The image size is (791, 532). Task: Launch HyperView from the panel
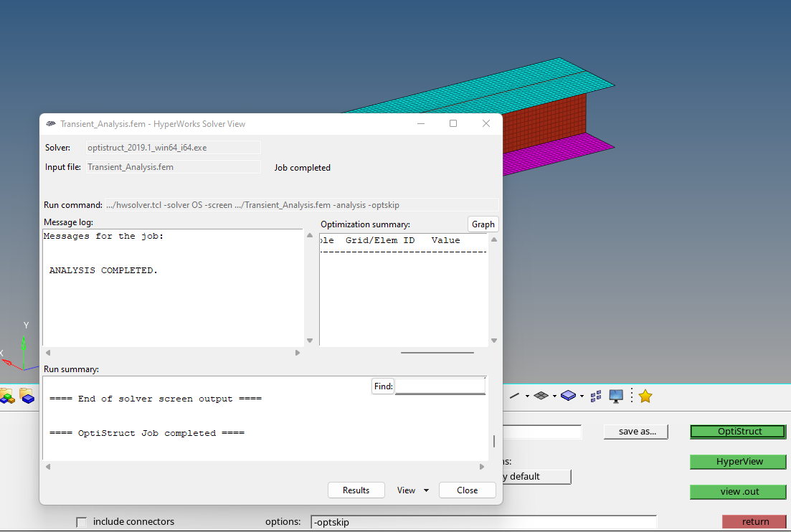tap(737, 461)
